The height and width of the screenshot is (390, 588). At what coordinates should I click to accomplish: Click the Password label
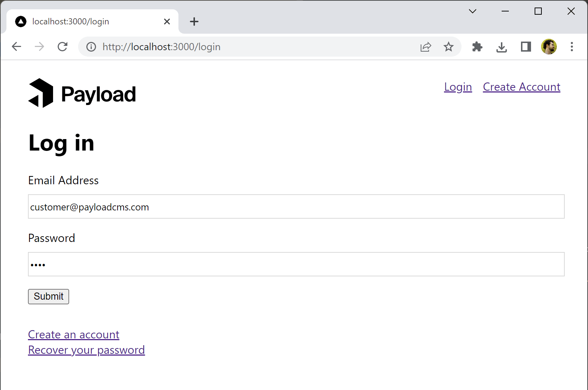tap(52, 238)
